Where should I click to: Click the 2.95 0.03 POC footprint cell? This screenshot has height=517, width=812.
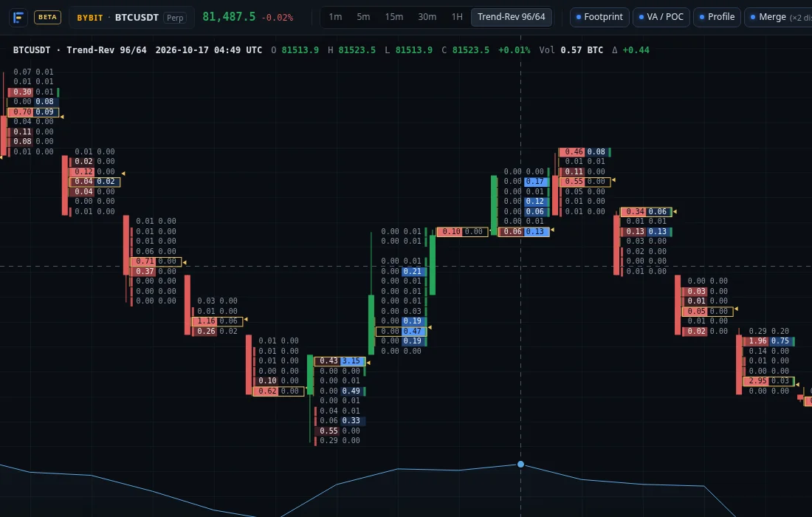(x=768, y=381)
